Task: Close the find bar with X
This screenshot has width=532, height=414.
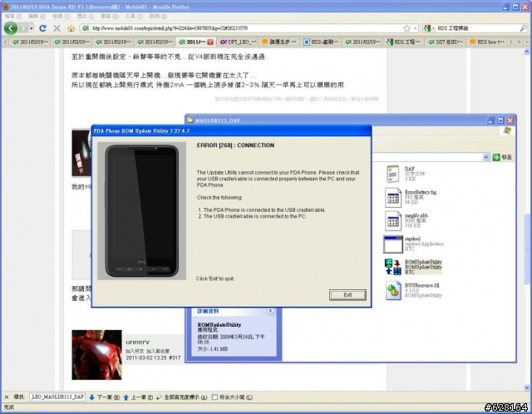Action: [x=7, y=397]
